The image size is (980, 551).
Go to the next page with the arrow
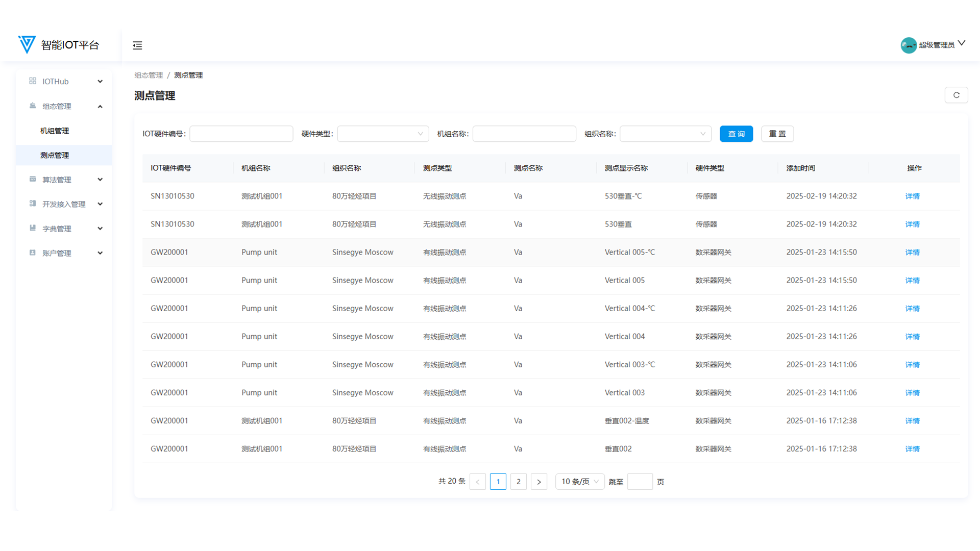pyautogui.click(x=538, y=482)
